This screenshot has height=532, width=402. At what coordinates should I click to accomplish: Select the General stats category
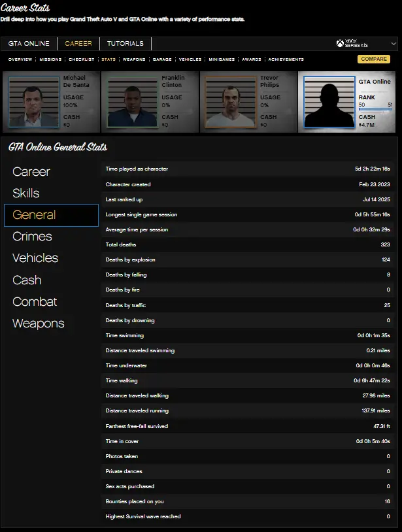pos(51,215)
